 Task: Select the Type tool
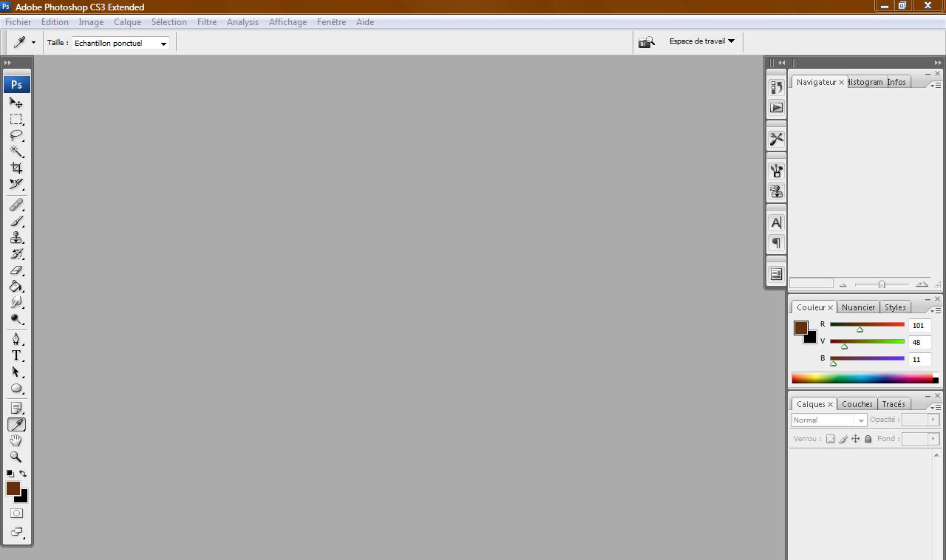(x=16, y=355)
